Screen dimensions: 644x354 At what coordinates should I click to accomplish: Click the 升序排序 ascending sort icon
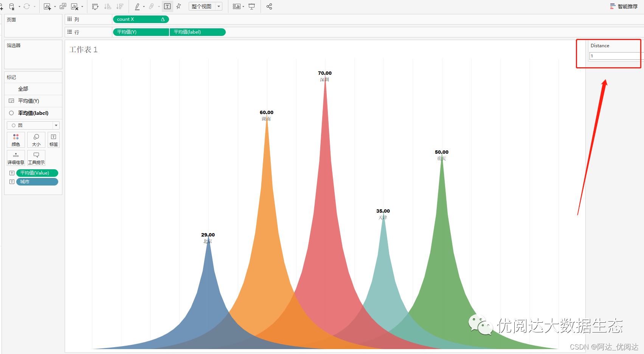click(107, 6)
